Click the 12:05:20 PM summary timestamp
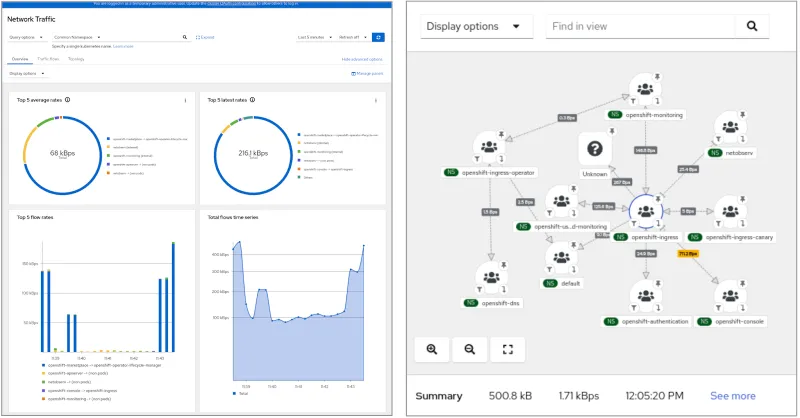The height and width of the screenshot is (418, 800). coord(655,396)
